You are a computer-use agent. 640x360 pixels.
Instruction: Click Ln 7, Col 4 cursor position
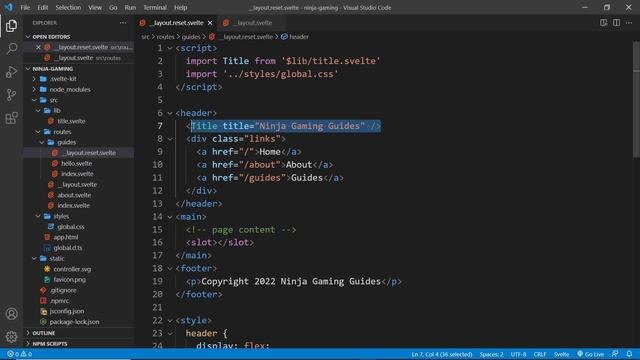442,354
